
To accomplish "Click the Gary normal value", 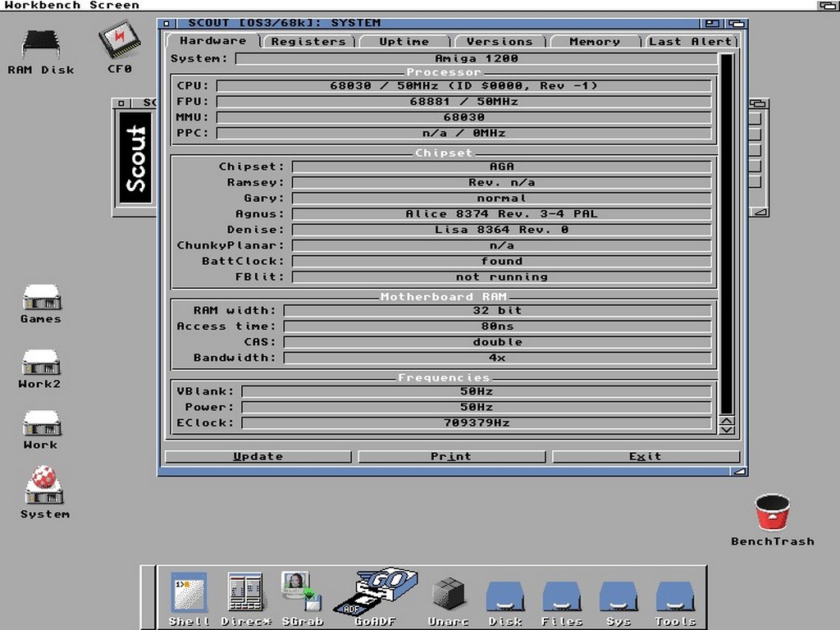I will tap(501, 199).
